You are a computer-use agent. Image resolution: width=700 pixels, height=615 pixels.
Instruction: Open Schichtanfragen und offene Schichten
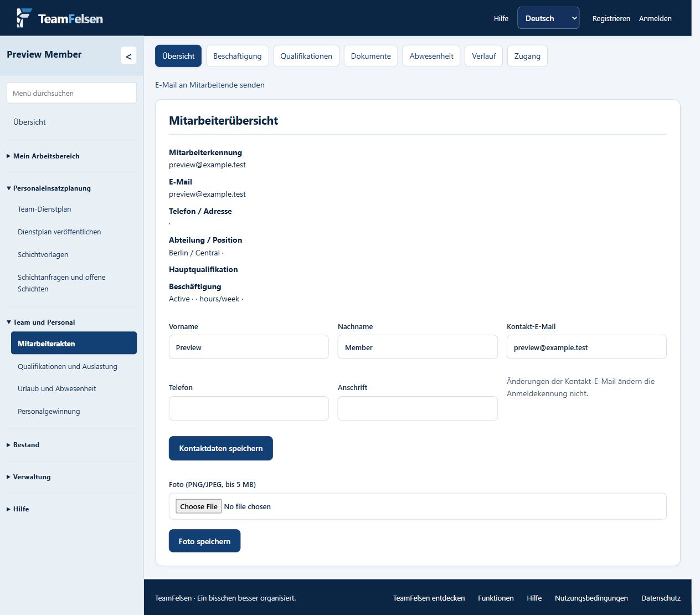61,283
